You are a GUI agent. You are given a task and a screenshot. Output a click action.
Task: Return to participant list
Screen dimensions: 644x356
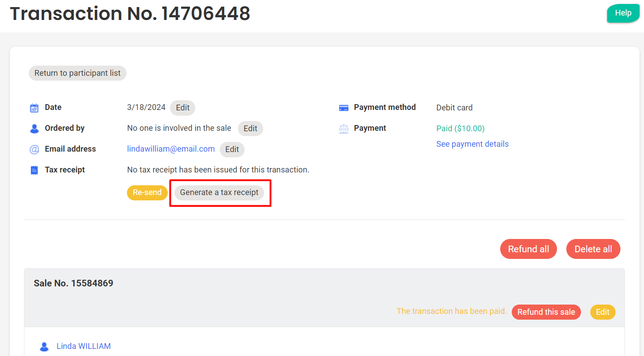point(78,73)
